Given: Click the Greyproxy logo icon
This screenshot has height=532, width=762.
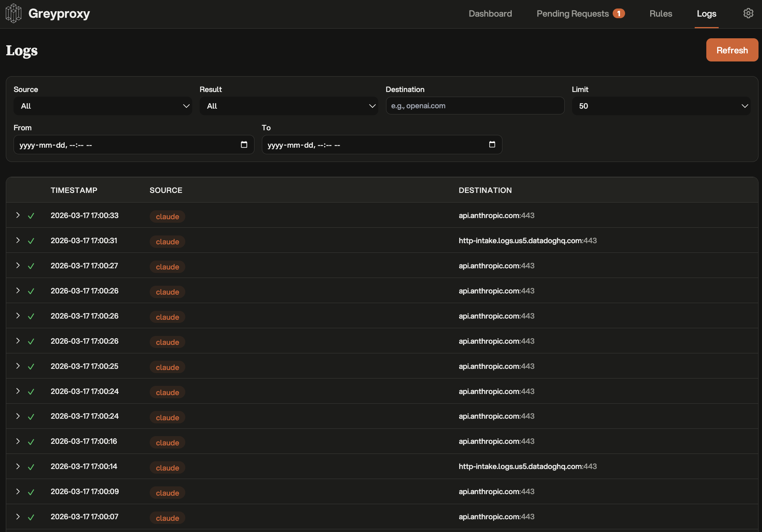Looking at the screenshot, I should point(14,14).
